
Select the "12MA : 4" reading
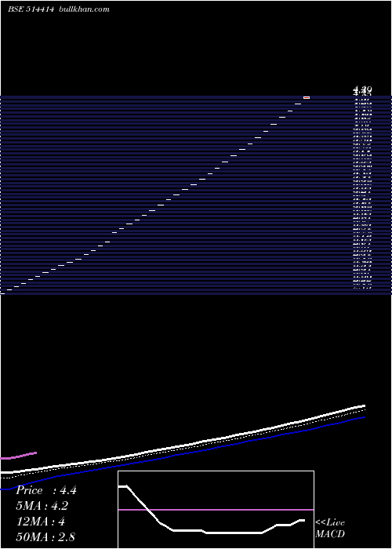tap(41, 522)
